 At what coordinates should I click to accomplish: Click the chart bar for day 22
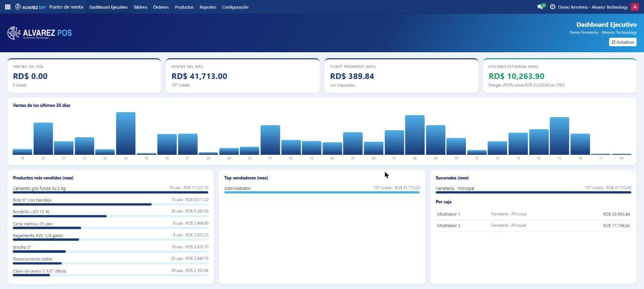tap(85, 146)
